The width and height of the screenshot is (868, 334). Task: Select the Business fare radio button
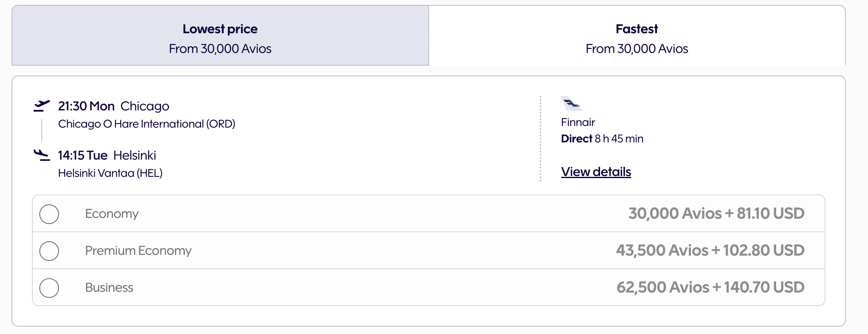tap(49, 288)
